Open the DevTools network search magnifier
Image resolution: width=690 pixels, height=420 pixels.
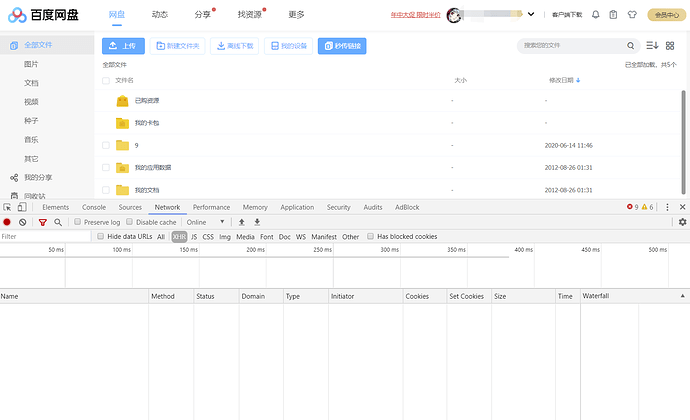[x=58, y=222]
